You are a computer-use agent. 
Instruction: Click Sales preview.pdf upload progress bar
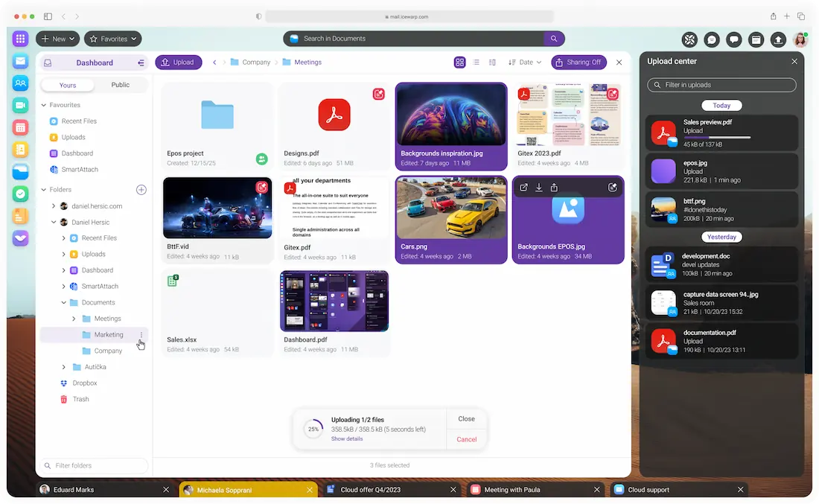[x=717, y=138]
